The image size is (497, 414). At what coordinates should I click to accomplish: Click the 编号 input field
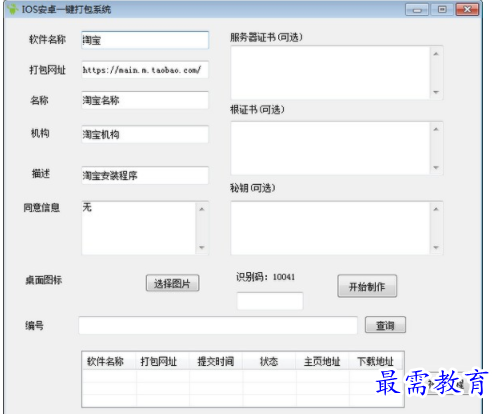point(218,325)
